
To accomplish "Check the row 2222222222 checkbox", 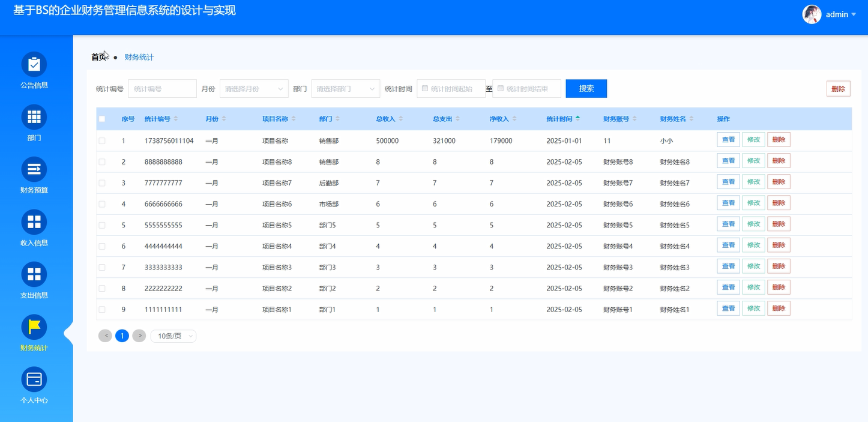I will [102, 288].
